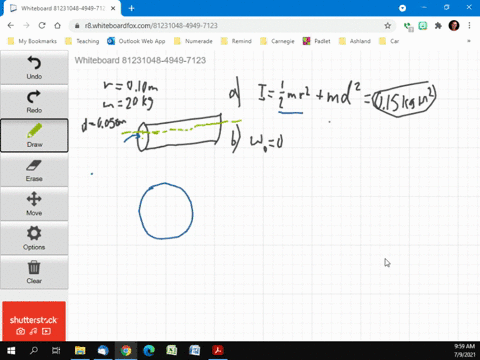Bookmark this page with star icon
Viewport: 480px width, 360px height.
(x=387, y=26)
